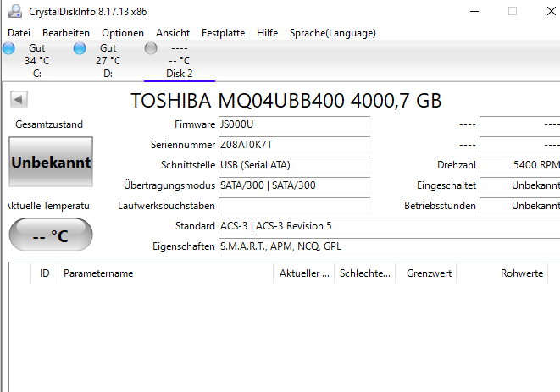Click the Drehzahl field 5400 RPM
Screen dimensions: 560x392
[x=519, y=165]
